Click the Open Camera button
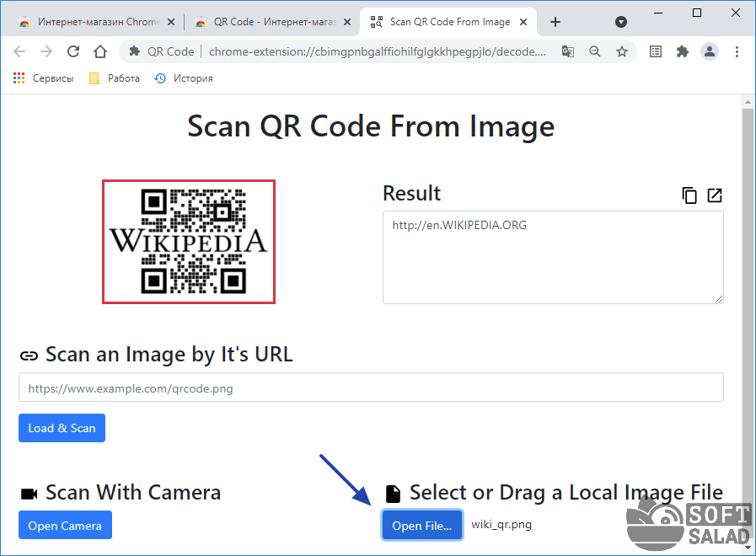The image size is (756, 556). (65, 526)
